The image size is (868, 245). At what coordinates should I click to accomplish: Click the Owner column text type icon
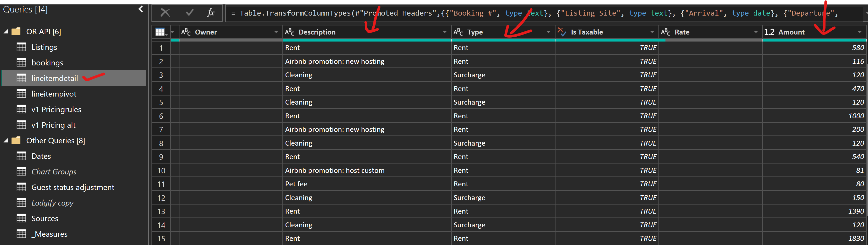(186, 32)
